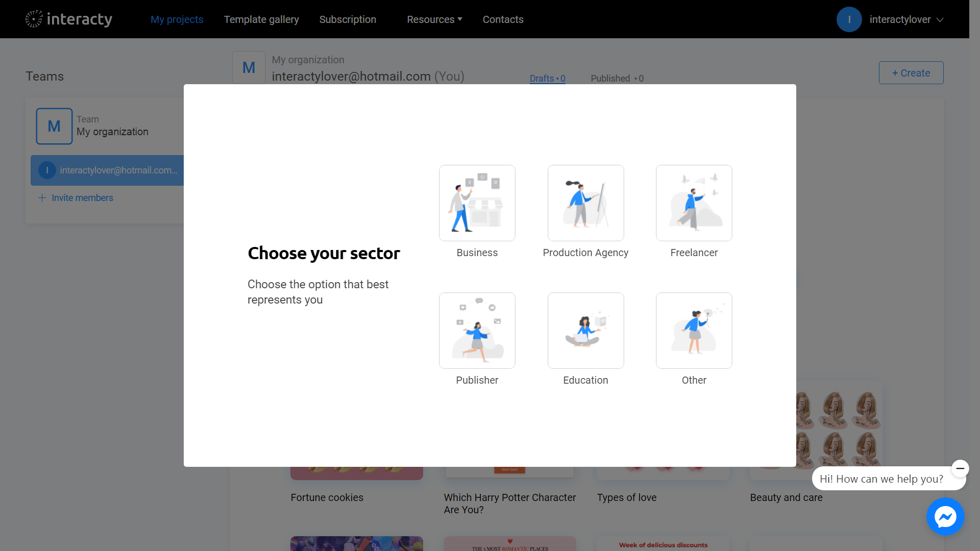Image resolution: width=980 pixels, height=551 pixels.
Task: Go to the Subscription page
Action: [348, 19]
